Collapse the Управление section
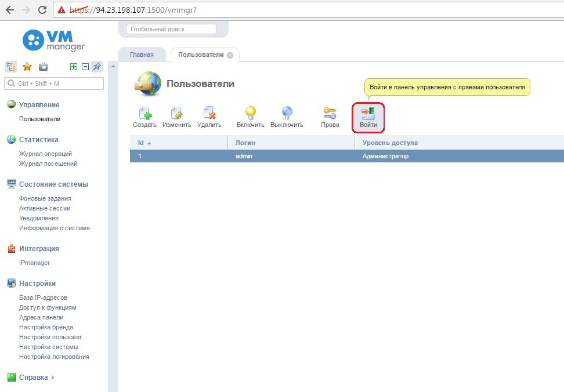The width and height of the screenshot is (564, 392). [39, 104]
